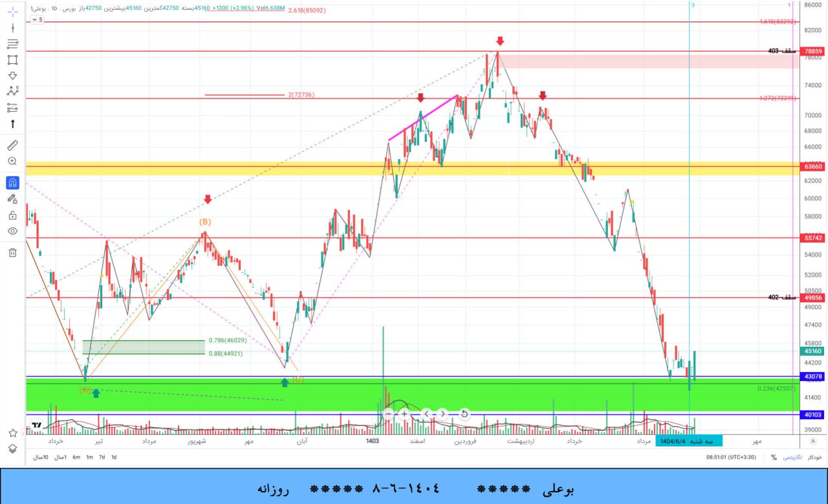
Task: Click Fibonacci label 0.88(44921)
Action: tap(226, 354)
